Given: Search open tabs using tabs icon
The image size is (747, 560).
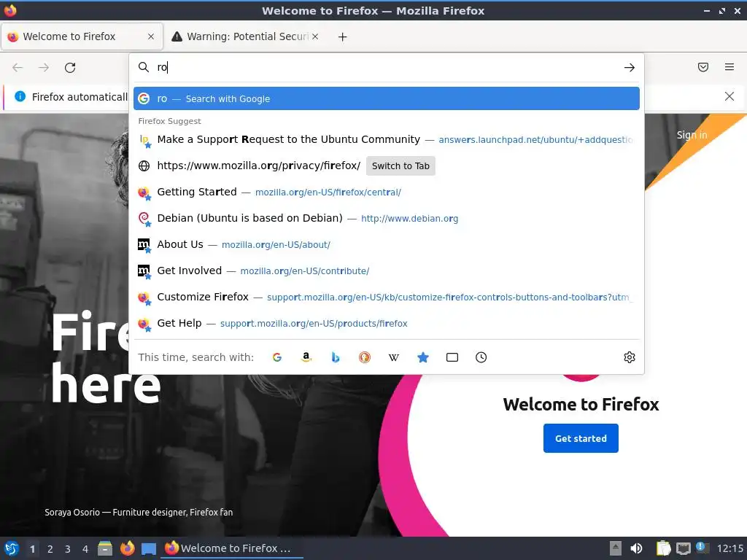Looking at the screenshot, I should (x=452, y=357).
